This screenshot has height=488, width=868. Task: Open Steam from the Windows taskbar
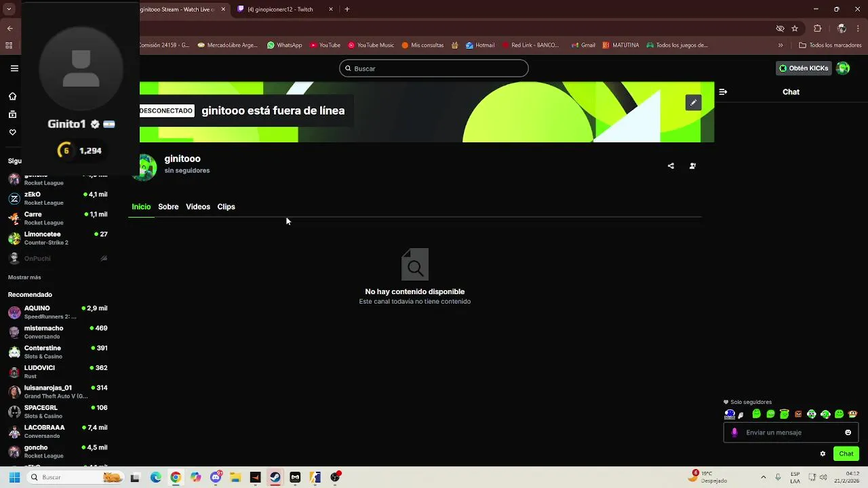(275, 477)
